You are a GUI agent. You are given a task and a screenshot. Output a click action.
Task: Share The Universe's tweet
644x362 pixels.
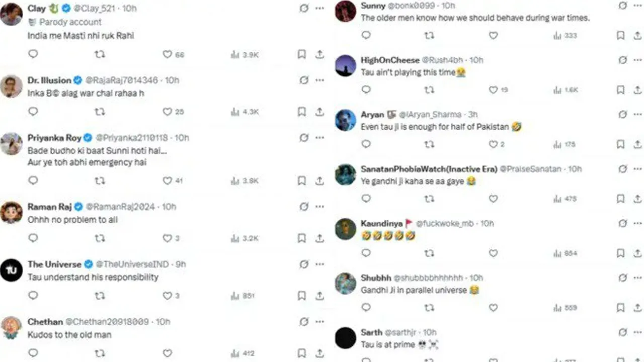point(319,296)
